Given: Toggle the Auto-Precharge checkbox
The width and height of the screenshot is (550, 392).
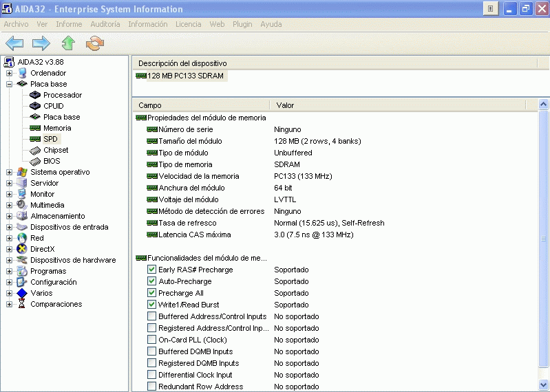Looking at the screenshot, I should [x=151, y=281].
